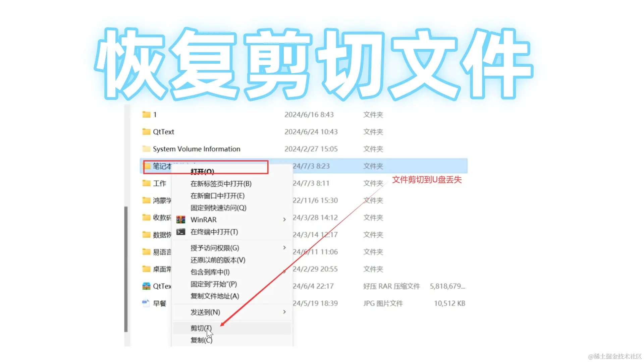This screenshot has width=644, height=362.
Task: Open the 包含到库中(I) submenu arrow
Action: pyautogui.click(x=284, y=272)
